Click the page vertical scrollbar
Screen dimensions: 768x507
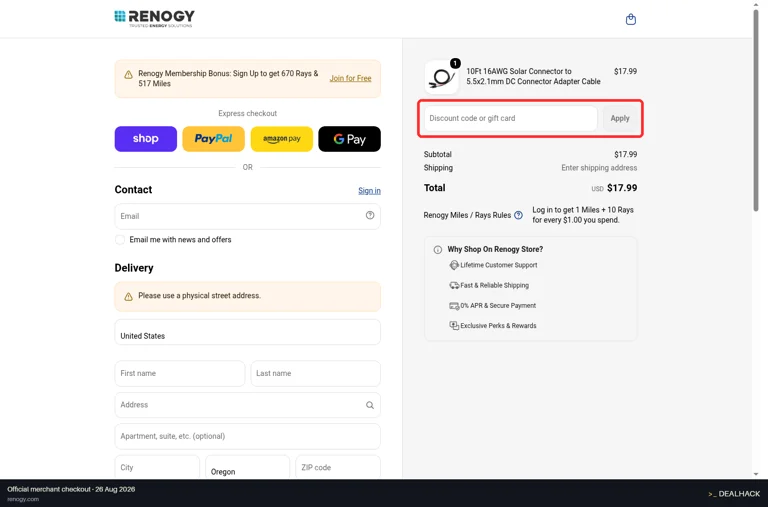(x=756, y=110)
